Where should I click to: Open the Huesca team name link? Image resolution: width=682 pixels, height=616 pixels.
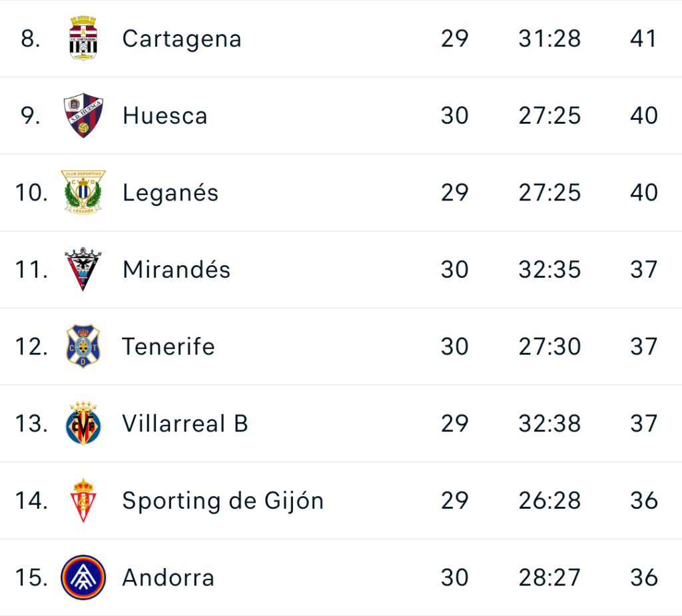pyautogui.click(x=165, y=116)
